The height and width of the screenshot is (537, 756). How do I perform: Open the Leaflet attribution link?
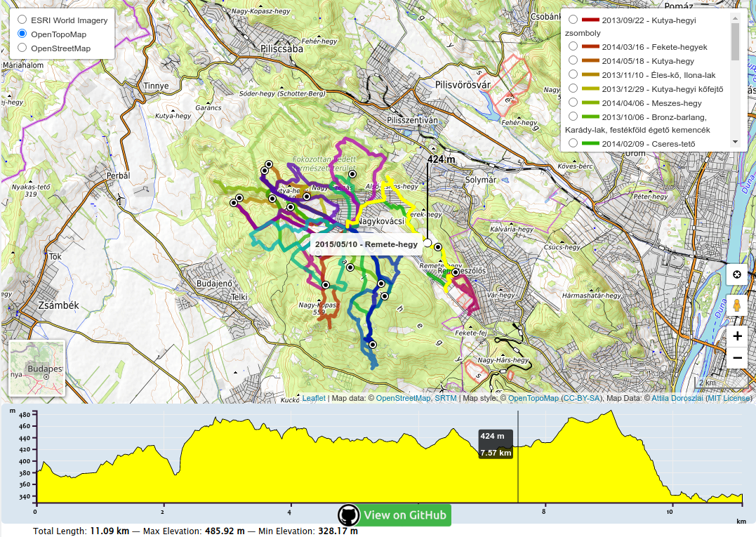313,398
